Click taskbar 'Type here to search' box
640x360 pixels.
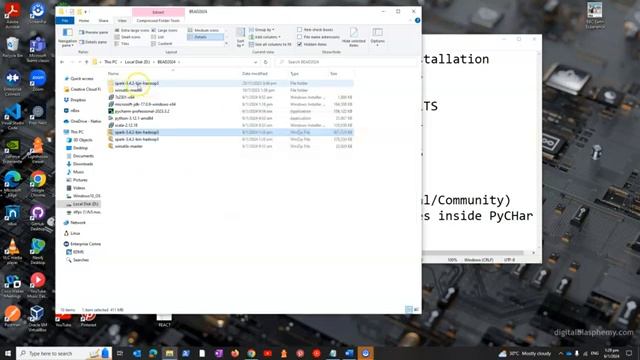coord(64,353)
